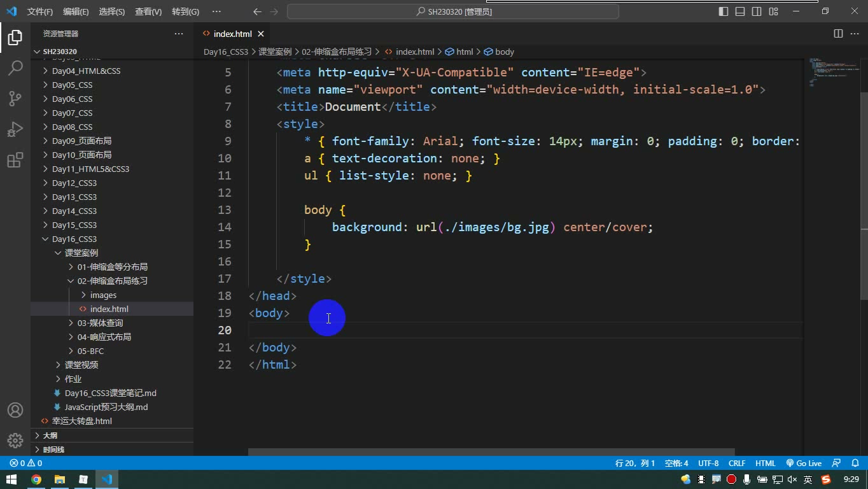This screenshot has width=868, height=489.
Task: Toggle the secondary side bar layout icon
Action: 757,11
